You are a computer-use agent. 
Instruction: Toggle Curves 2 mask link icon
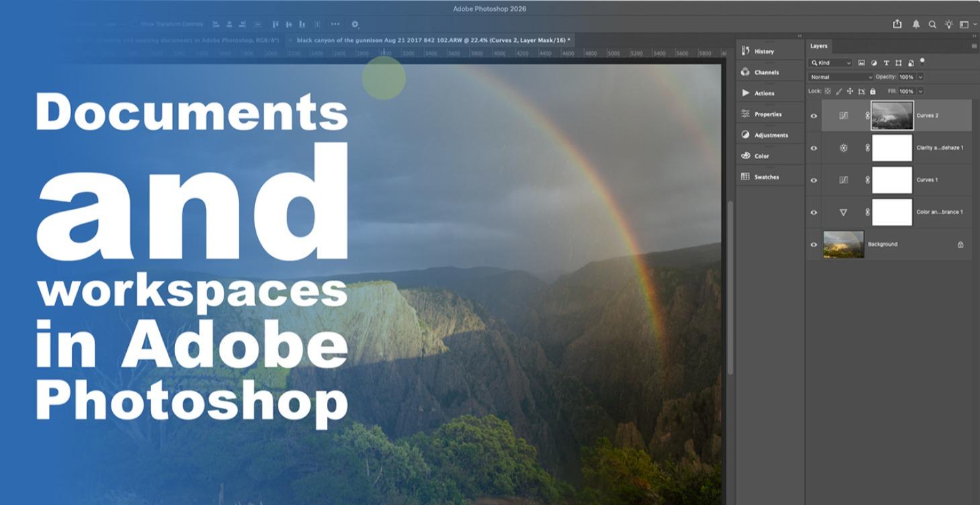click(x=867, y=116)
